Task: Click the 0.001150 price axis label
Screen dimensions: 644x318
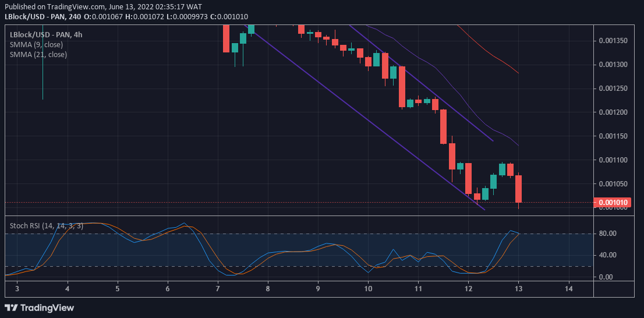Action: (x=613, y=136)
